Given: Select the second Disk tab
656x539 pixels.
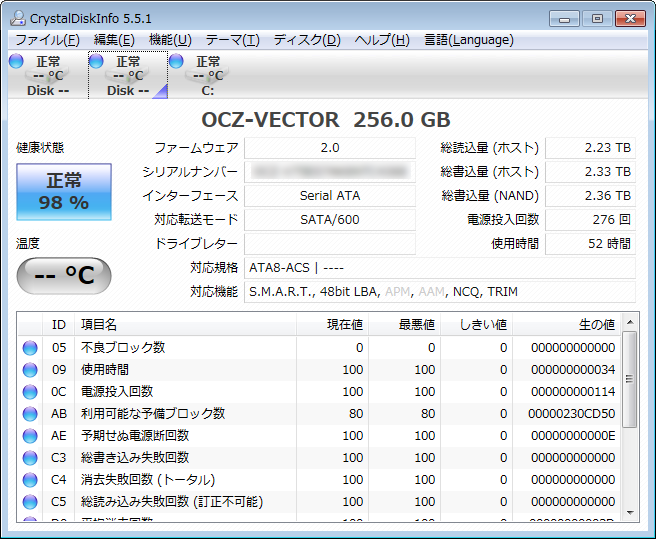Looking at the screenshot, I should pos(127,76).
